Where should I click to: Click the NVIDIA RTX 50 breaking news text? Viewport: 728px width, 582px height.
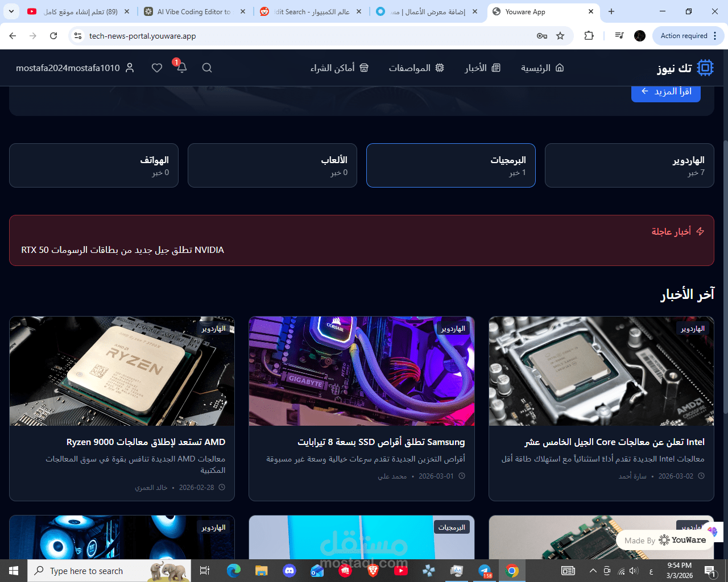click(x=123, y=250)
